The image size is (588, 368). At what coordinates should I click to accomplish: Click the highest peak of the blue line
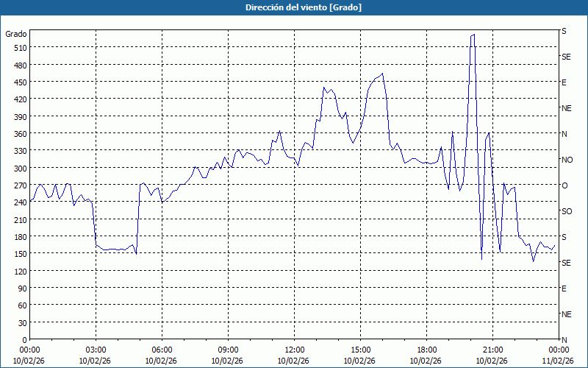pyautogui.click(x=474, y=35)
